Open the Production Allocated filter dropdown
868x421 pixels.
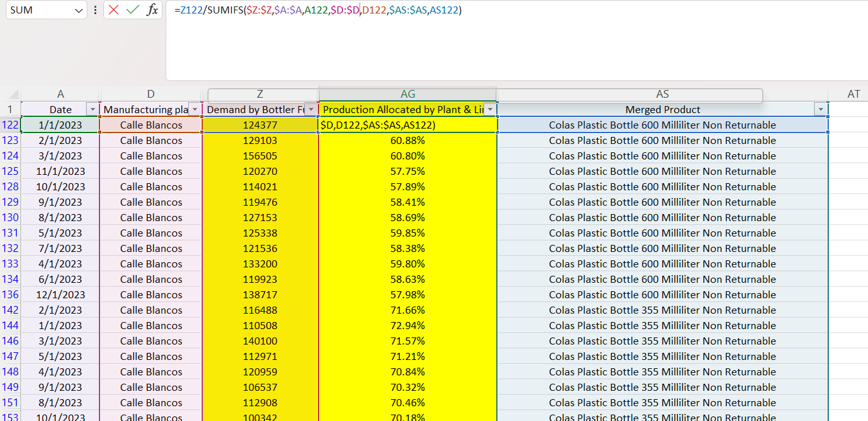click(490, 110)
